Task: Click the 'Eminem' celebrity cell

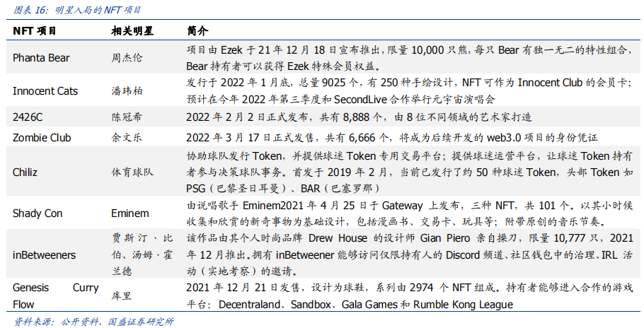Action: [130, 213]
